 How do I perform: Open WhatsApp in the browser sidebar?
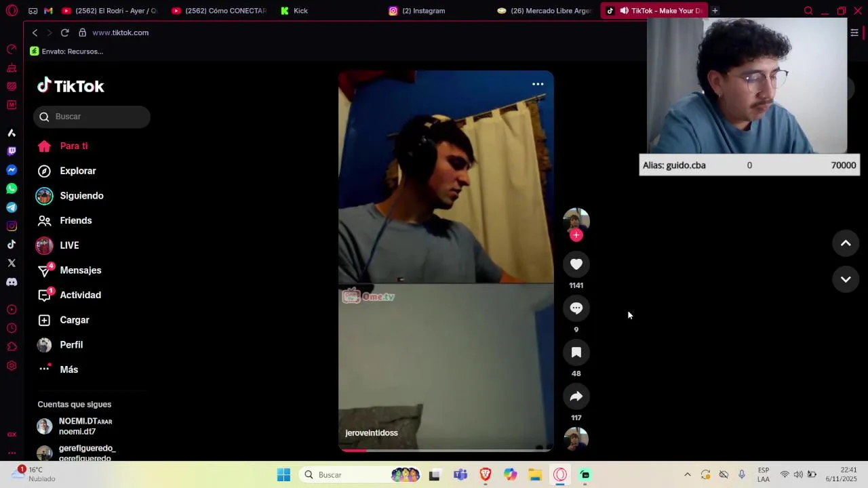[12, 188]
